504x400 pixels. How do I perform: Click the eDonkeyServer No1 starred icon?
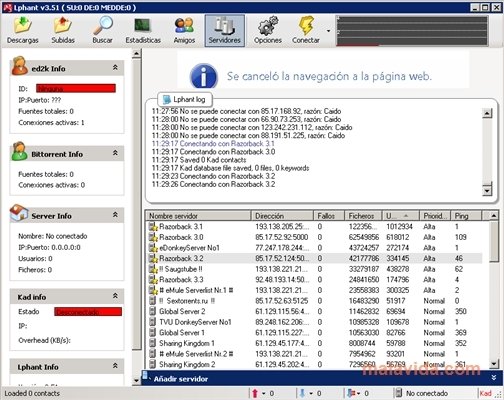click(153, 248)
